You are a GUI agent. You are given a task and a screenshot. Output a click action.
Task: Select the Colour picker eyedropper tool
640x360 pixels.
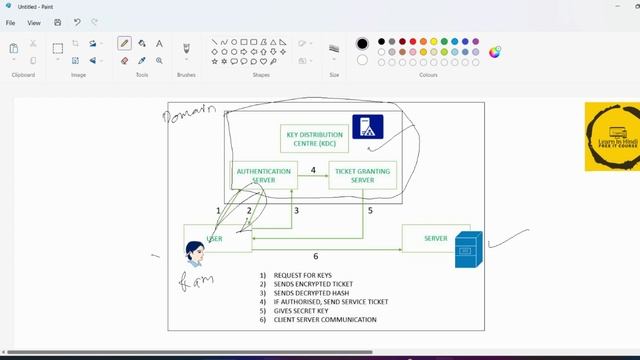tap(142, 60)
